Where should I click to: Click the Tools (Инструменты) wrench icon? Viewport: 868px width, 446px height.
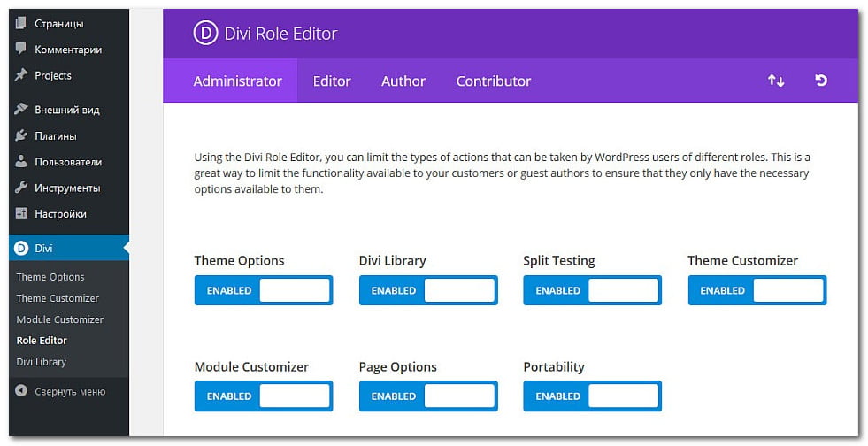pos(21,188)
